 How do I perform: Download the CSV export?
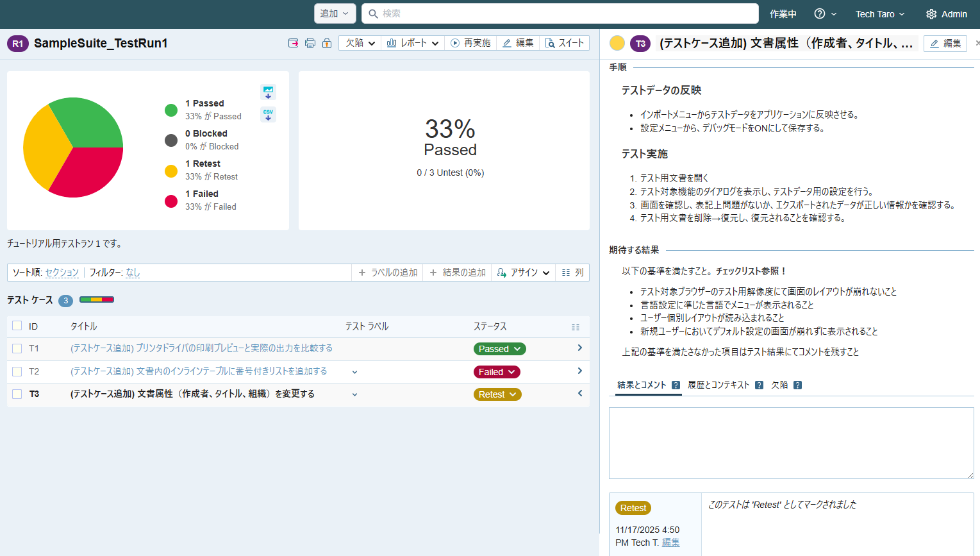[268, 115]
